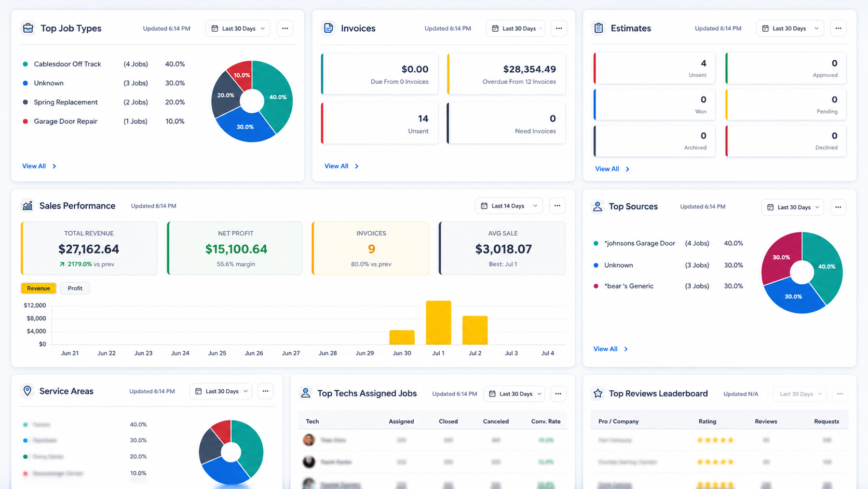The image size is (868, 489).
Task: Click the Total Revenue $27,162.64 card
Action: pyautogui.click(x=89, y=248)
